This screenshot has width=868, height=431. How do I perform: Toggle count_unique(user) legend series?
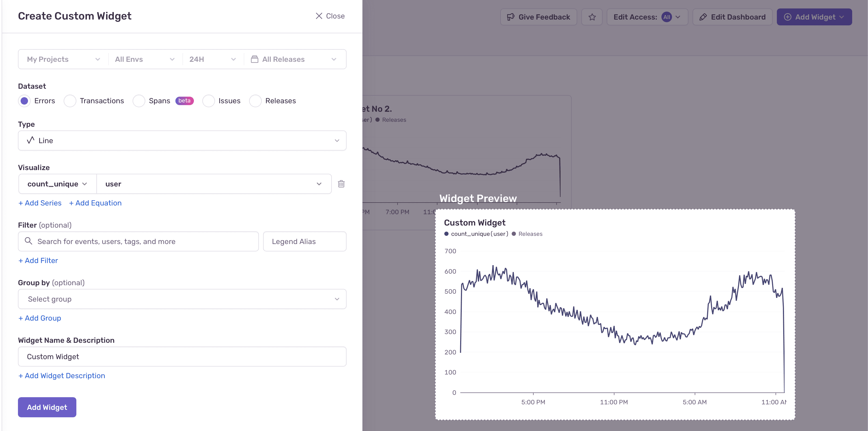coord(476,234)
